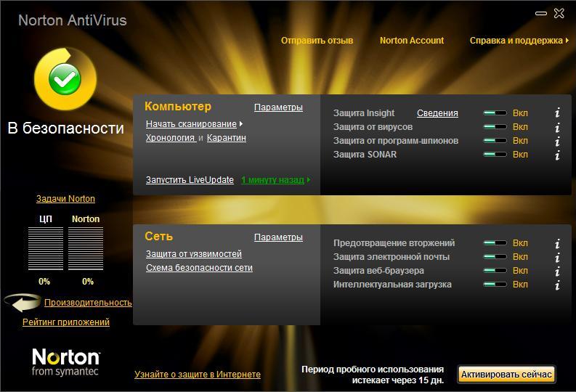The width and height of the screenshot is (576, 392).
Task: Click the 0% value under Norton
Action: click(87, 282)
